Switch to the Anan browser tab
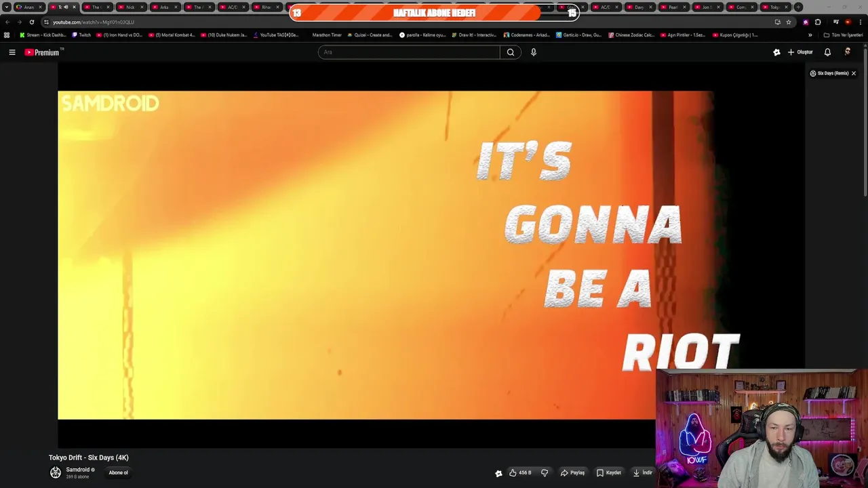 click(x=29, y=7)
